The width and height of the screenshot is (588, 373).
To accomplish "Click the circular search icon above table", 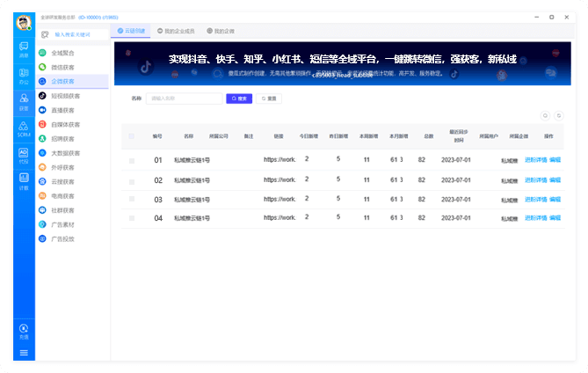I will click(544, 115).
